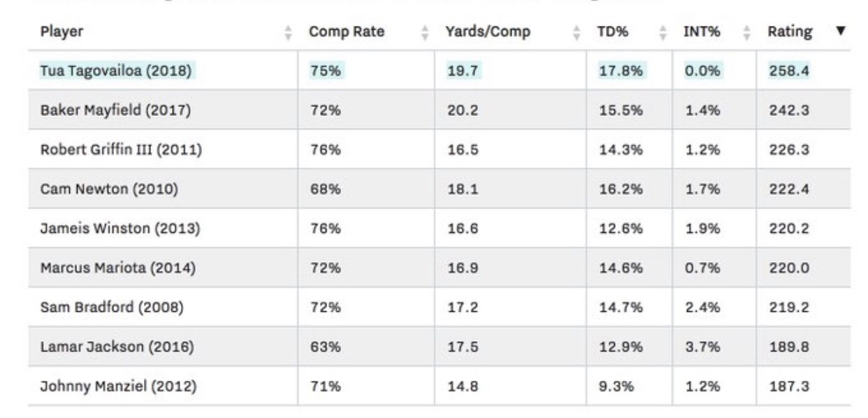Click the sort arrows next to INT%
This screenshot has width=868, height=418.
pos(746,32)
